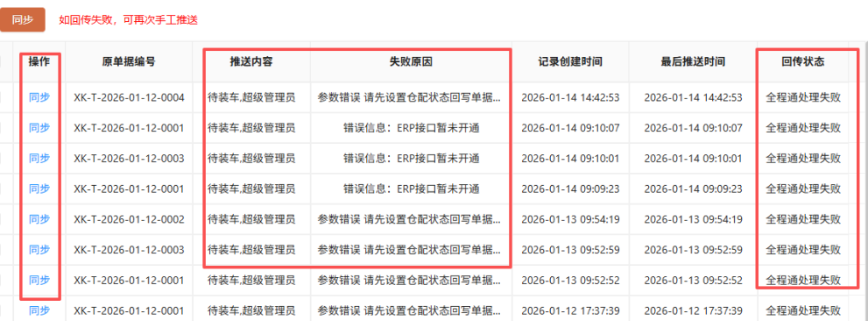Select XK-T-2026-01-12-0001 in row created 2026-01-14 09:09:23
Image resolution: width=868 pixels, height=321 pixels.
pos(129,189)
